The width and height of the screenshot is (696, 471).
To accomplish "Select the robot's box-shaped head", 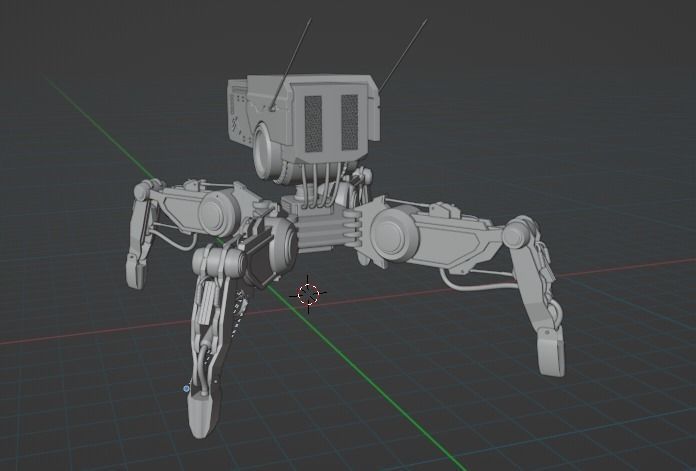I will (304, 116).
